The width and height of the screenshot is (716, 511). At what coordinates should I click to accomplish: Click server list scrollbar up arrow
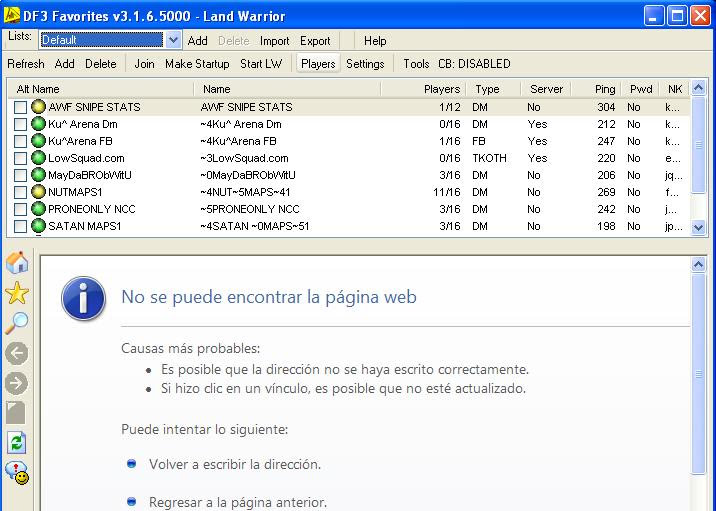[x=699, y=87]
